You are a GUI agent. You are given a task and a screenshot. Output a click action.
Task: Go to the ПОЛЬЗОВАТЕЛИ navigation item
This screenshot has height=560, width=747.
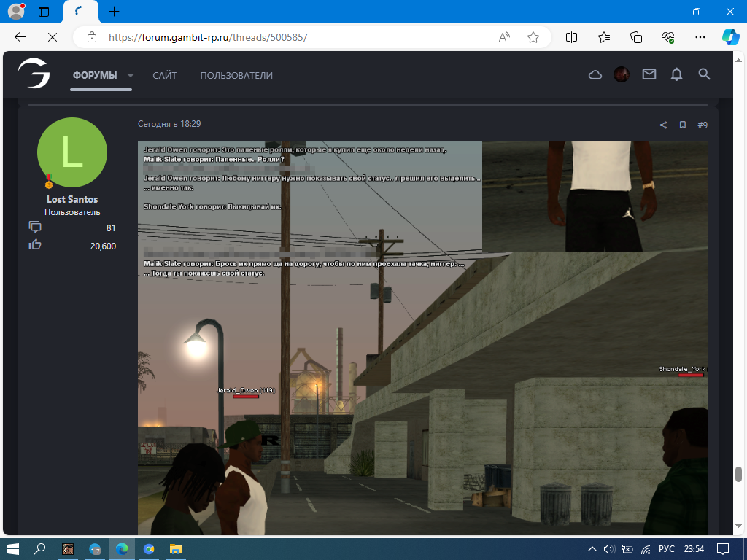point(236,75)
